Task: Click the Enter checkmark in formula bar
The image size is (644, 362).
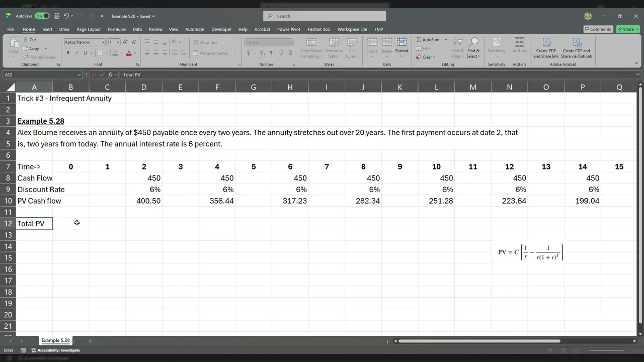Action: (102, 74)
